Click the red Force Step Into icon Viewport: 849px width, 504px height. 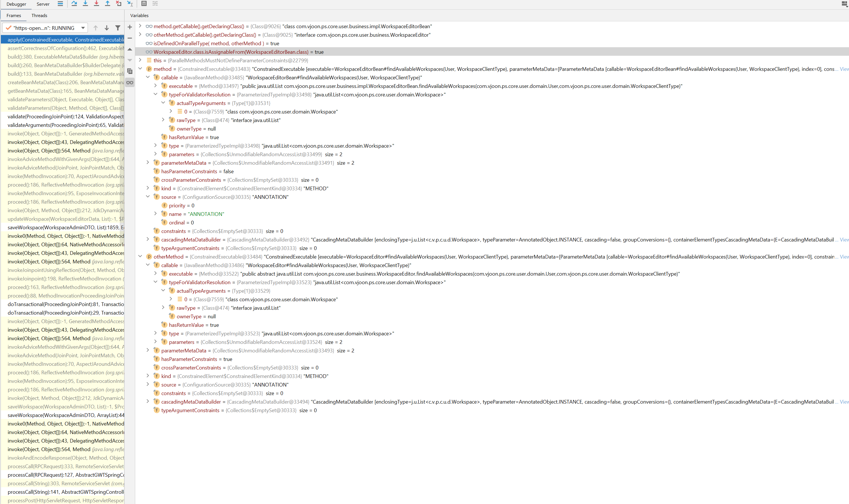(96, 4)
